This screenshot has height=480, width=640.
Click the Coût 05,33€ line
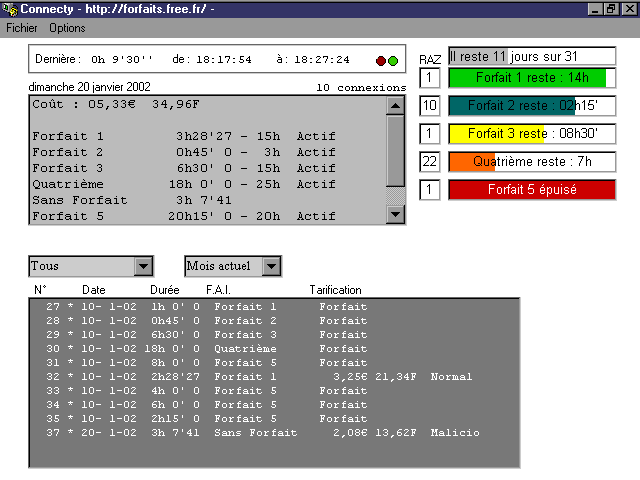[116, 104]
